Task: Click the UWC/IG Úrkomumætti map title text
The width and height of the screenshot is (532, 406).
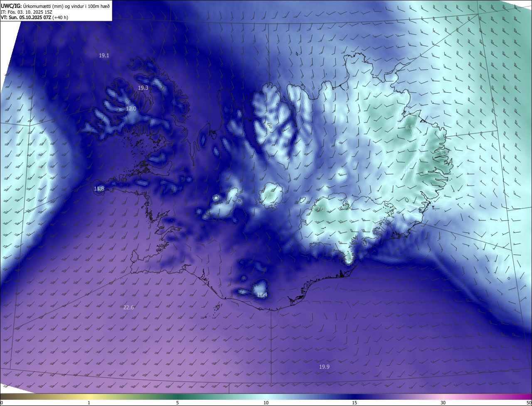Action: pos(55,6)
